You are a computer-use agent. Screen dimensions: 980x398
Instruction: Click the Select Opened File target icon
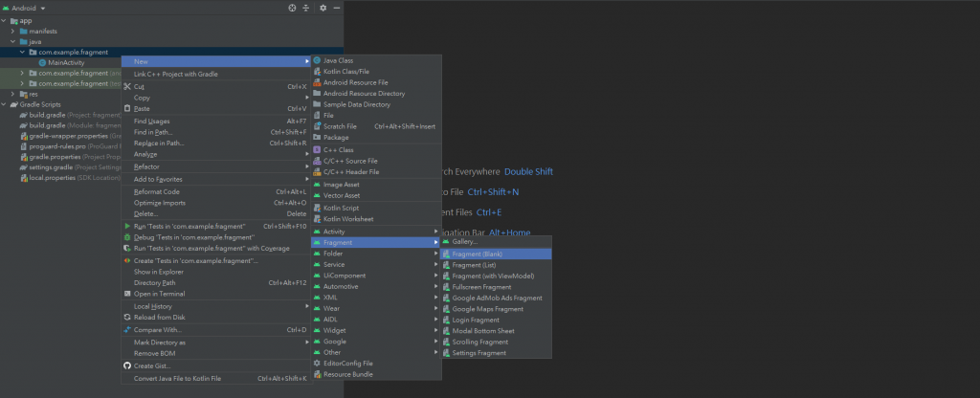point(292,8)
